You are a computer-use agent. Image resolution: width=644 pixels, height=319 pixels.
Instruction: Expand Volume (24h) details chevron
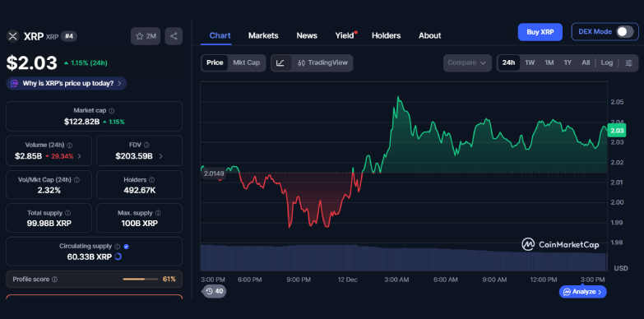[x=79, y=156]
